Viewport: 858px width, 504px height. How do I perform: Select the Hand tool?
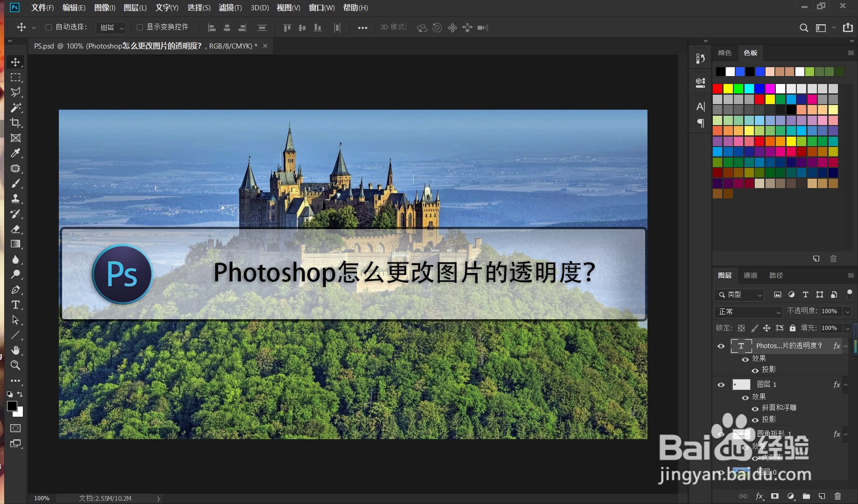pyautogui.click(x=15, y=350)
